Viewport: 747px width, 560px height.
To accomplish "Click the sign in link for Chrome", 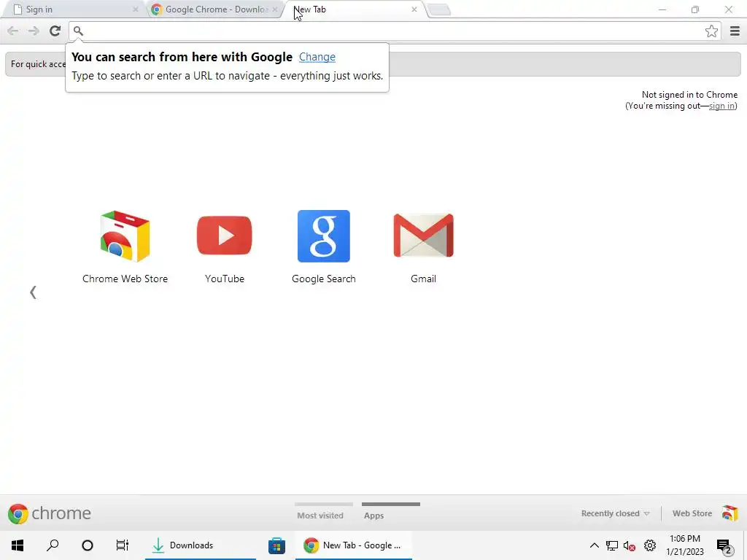I will coord(721,106).
